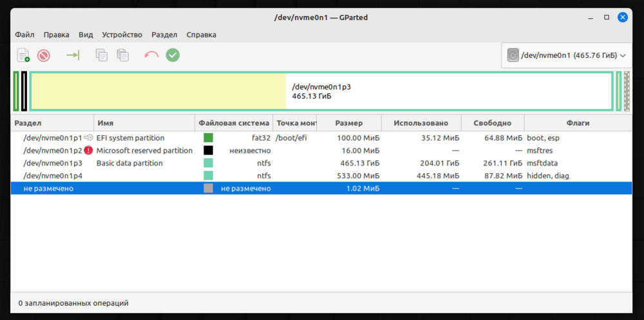Screen dimensions: 644x320
Task: Click the 'Microsoft reserved partition' name cell
Action: pos(144,151)
